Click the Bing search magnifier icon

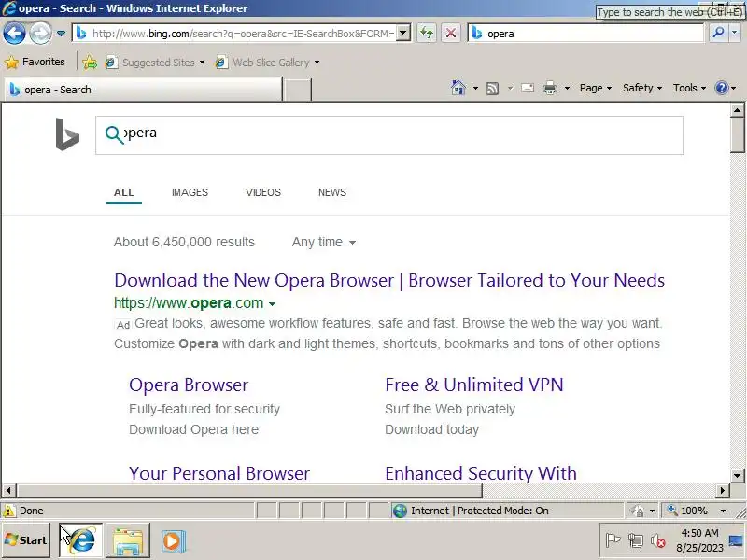(114, 134)
